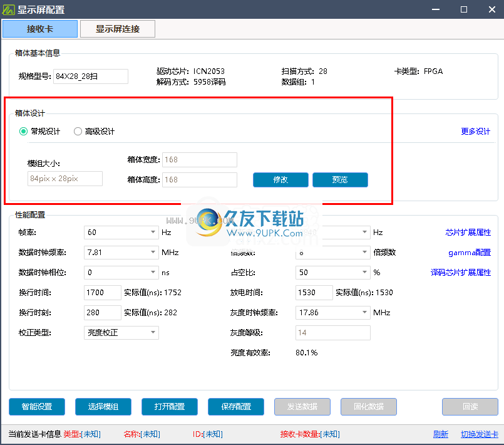This screenshot has width=504, height=445.
Task: Click the 驱动芯片 ICN2053 text
Action: [x=190, y=71]
